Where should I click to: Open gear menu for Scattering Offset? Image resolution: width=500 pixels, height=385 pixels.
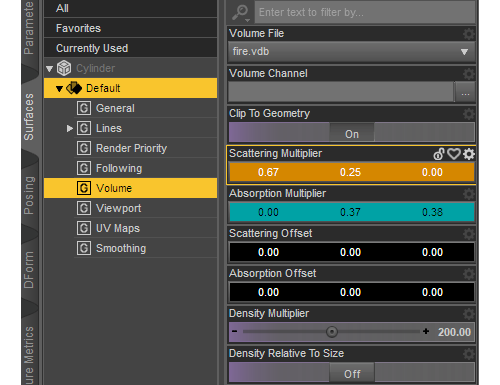pos(469,234)
